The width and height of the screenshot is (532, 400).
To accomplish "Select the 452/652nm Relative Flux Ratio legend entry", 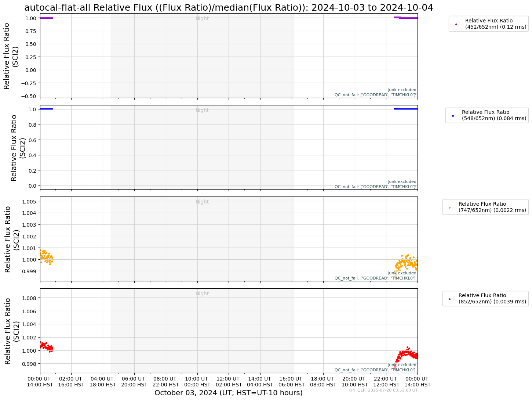I will (488, 24).
